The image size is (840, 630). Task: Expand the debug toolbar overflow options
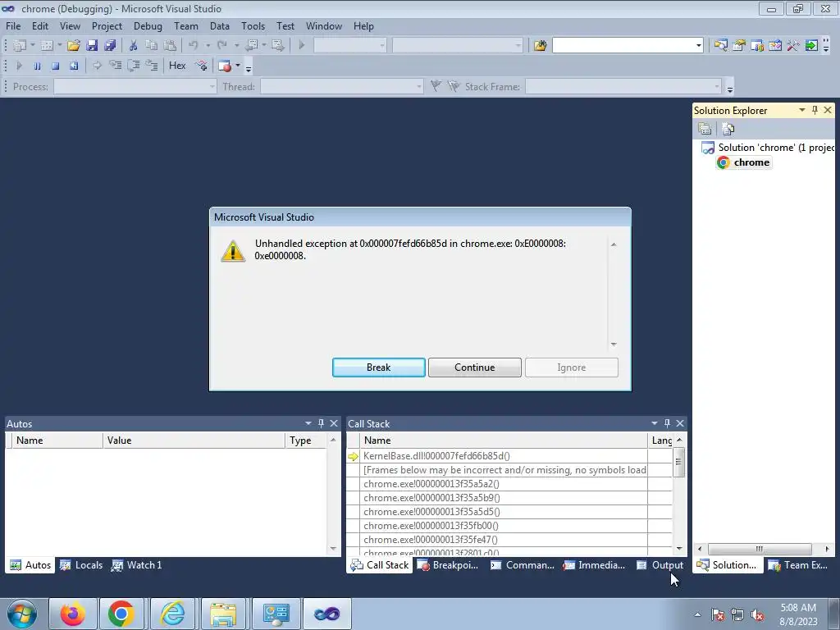click(x=249, y=68)
